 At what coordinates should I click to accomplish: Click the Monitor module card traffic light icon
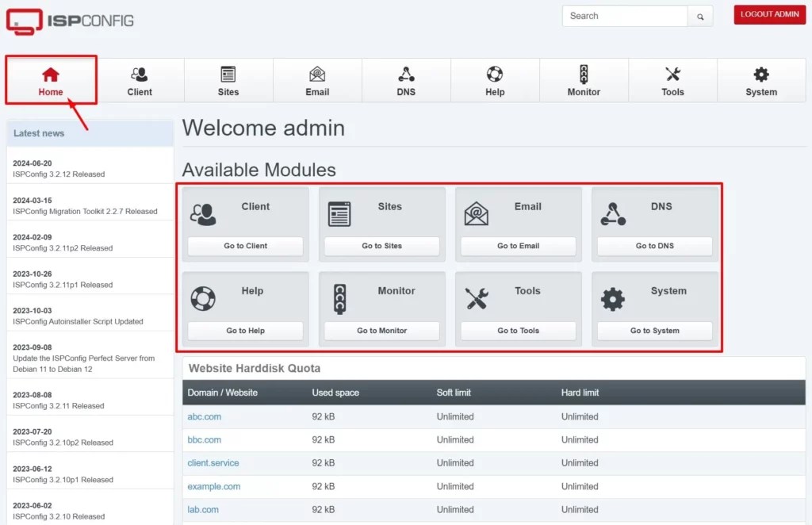(339, 299)
